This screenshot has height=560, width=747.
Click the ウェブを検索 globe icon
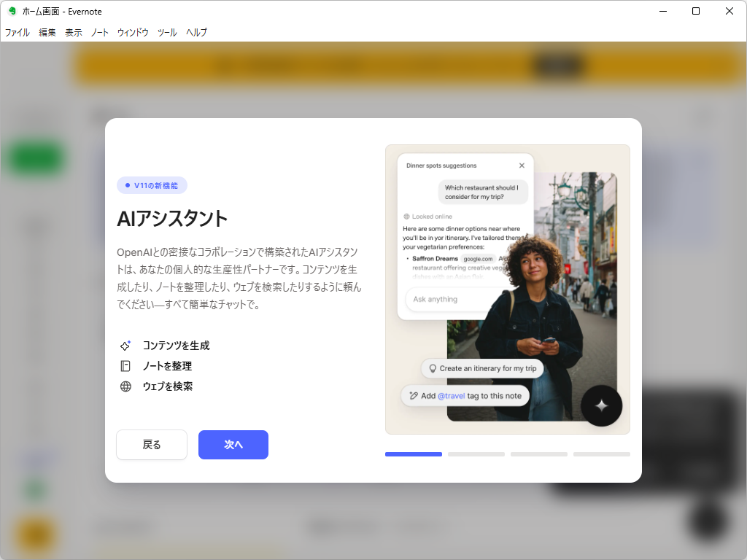click(x=125, y=386)
